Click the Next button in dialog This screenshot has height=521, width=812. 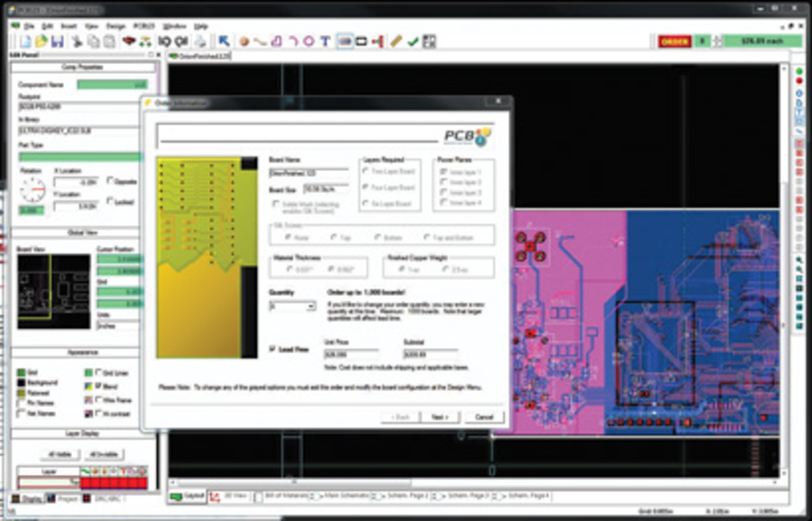[x=440, y=417]
